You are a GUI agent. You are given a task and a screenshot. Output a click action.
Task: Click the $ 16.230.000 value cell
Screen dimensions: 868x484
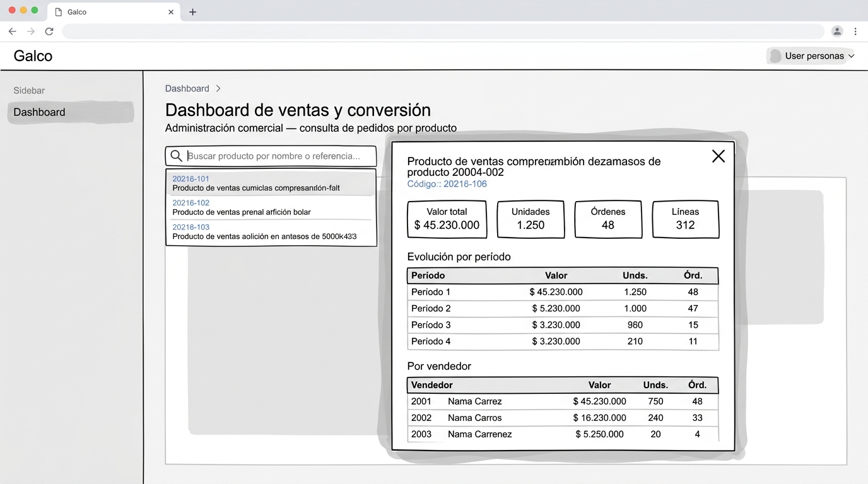click(600, 418)
